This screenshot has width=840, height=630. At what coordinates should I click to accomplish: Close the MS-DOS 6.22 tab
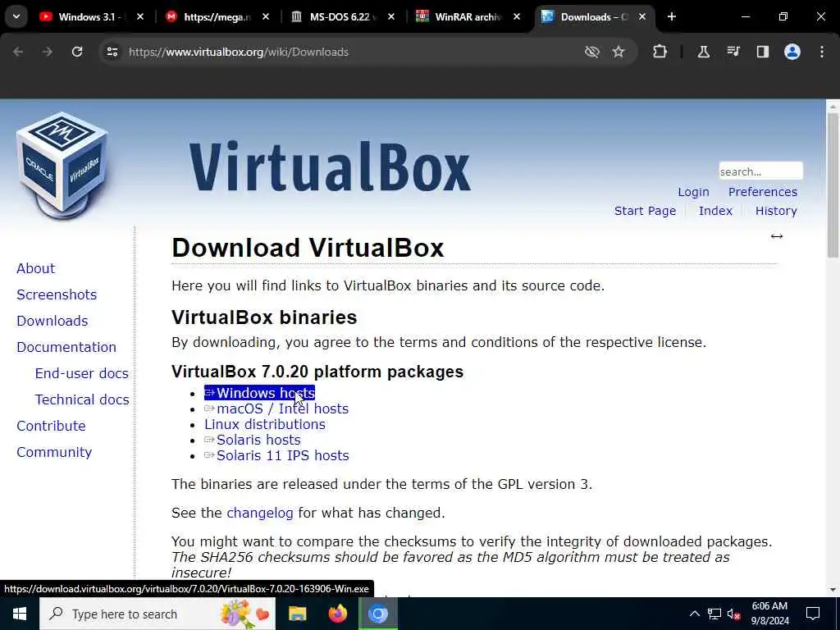click(391, 16)
